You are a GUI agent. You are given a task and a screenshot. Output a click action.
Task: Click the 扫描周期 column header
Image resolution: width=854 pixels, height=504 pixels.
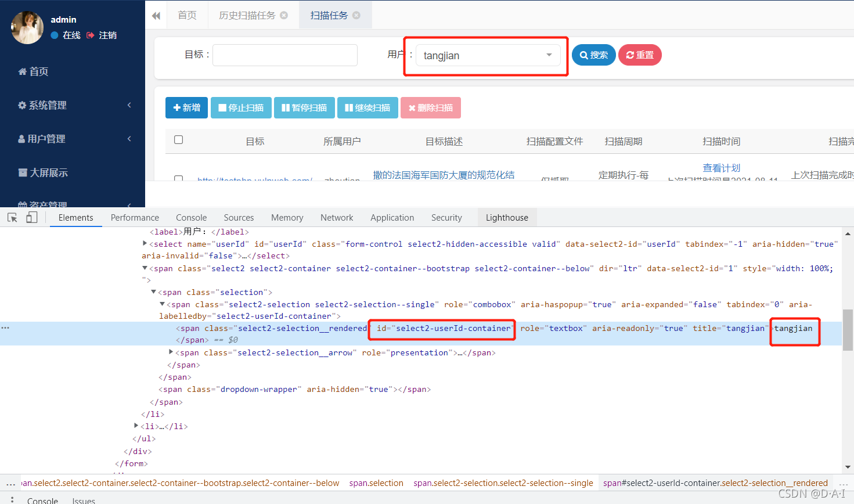click(624, 141)
